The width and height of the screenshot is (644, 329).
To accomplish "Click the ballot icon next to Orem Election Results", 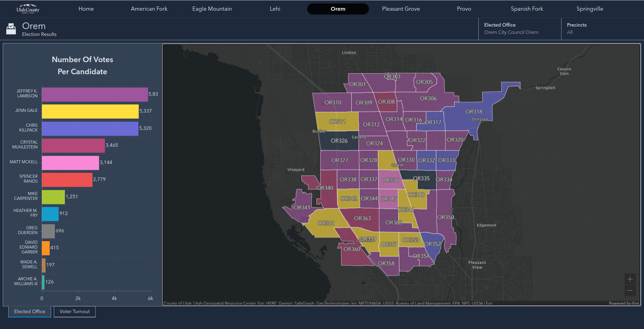I will [11, 29].
